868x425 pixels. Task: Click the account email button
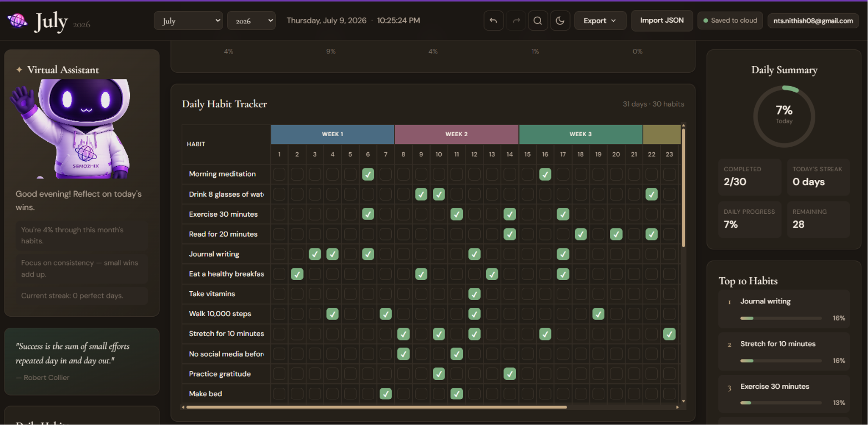click(813, 21)
